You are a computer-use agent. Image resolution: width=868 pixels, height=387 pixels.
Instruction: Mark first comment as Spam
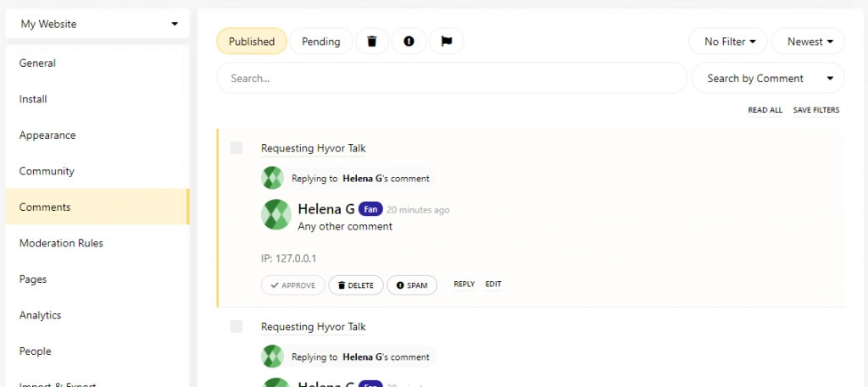point(412,285)
